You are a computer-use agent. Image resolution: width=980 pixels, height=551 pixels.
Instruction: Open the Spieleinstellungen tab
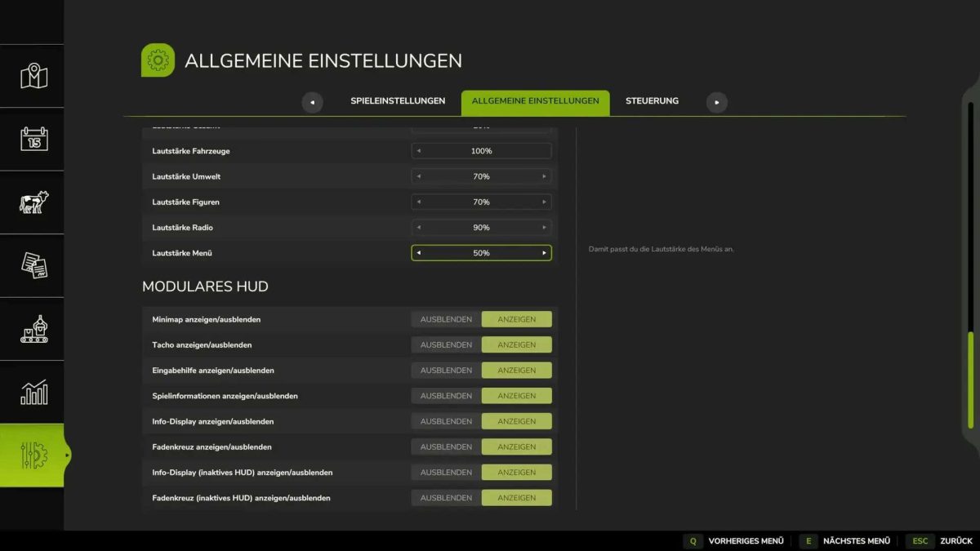pyautogui.click(x=398, y=100)
